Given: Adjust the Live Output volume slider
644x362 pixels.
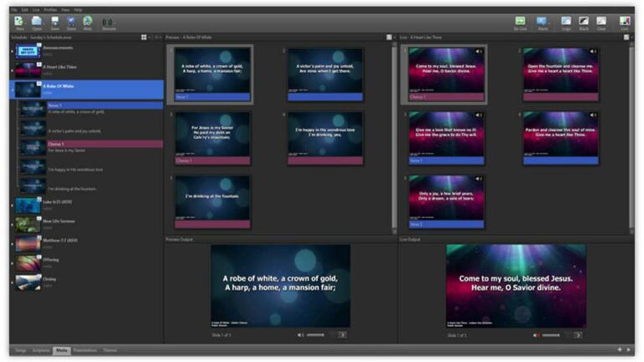Looking at the screenshot, I should pyautogui.click(x=551, y=335).
